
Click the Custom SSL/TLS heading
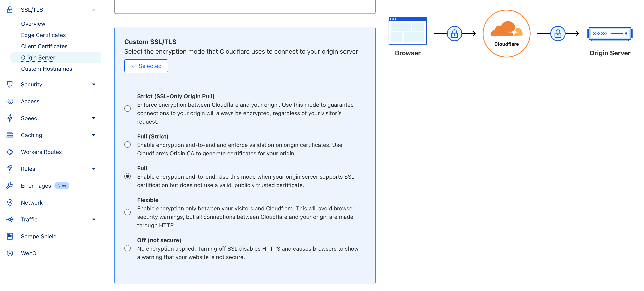tap(150, 42)
